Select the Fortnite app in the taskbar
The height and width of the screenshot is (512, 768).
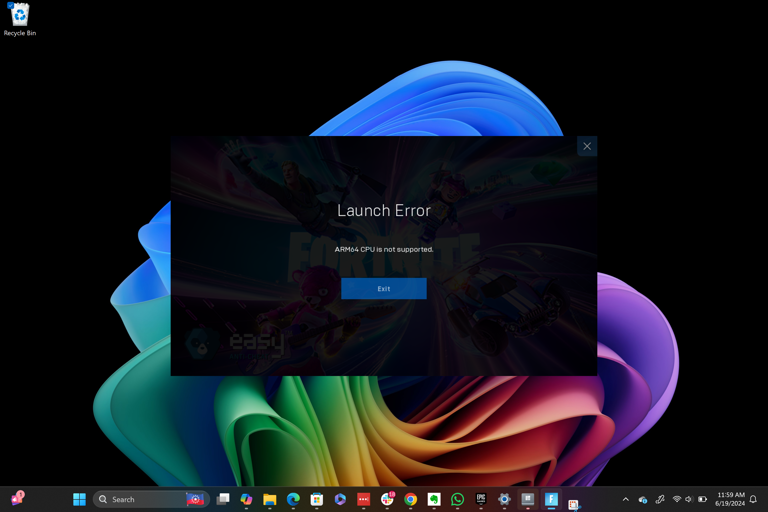(551, 499)
